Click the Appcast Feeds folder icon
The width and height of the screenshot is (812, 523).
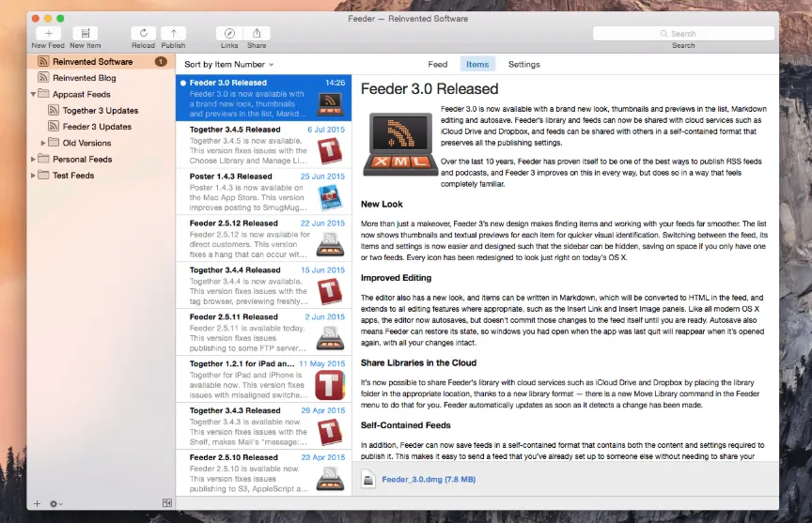point(43,94)
